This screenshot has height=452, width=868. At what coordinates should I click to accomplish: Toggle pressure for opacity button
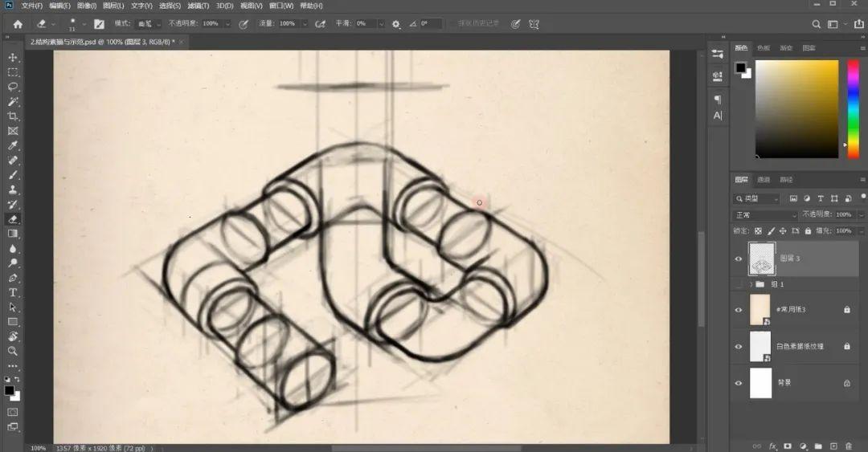pyautogui.click(x=243, y=24)
